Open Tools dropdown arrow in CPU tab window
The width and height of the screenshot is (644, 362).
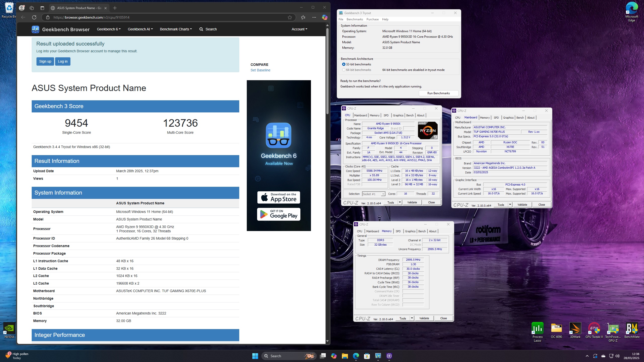pyautogui.click(x=400, y=202)
